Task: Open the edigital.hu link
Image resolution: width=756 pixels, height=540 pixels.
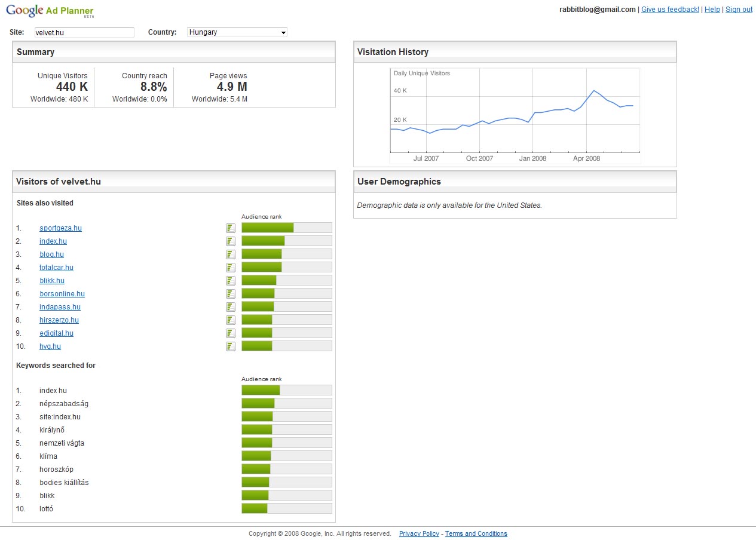Action: coord(57,333)
